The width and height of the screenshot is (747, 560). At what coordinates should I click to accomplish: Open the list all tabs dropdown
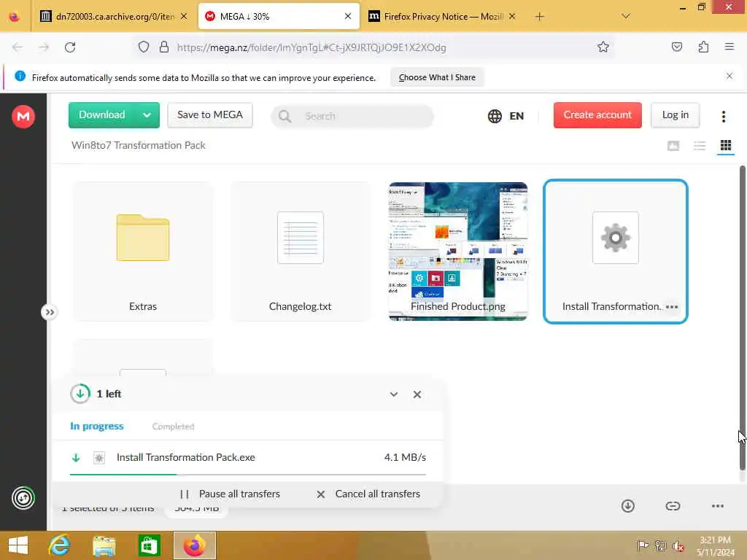click(625, 16)
